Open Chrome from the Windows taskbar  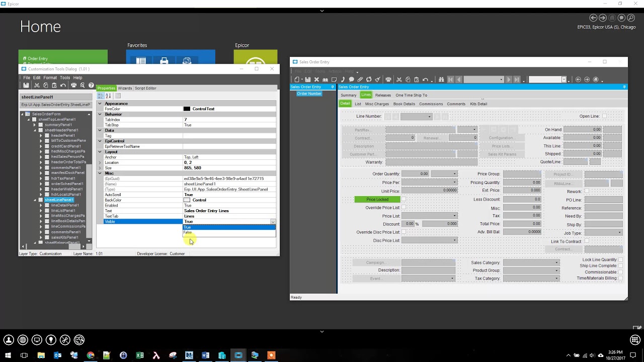tap(90, 355)
